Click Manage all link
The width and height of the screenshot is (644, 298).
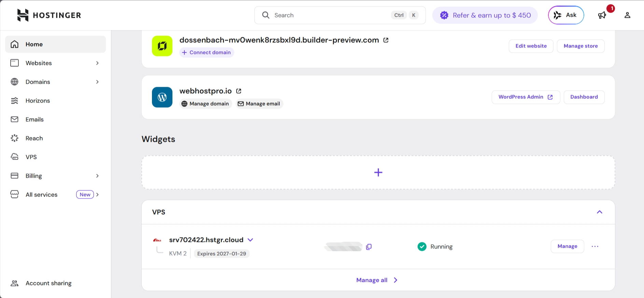pyautogui.click(x=377, y=280)
